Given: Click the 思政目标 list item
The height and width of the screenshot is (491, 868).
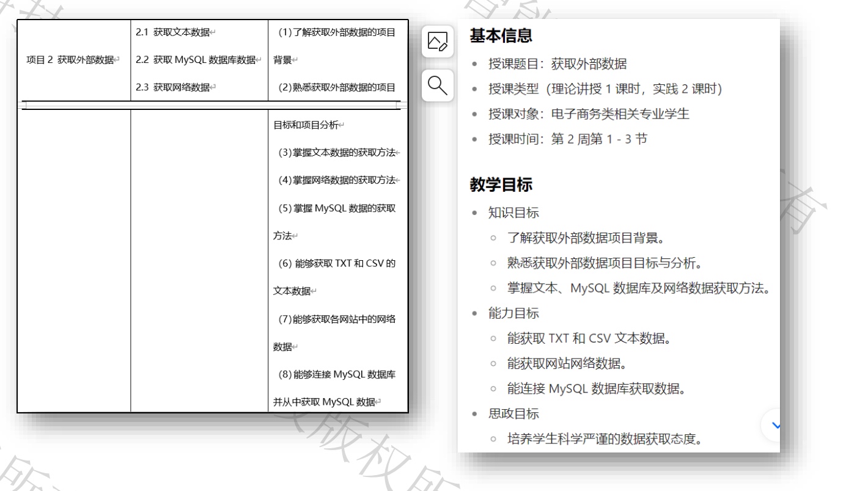Looking at the screenshot, I should click(513, 413).
